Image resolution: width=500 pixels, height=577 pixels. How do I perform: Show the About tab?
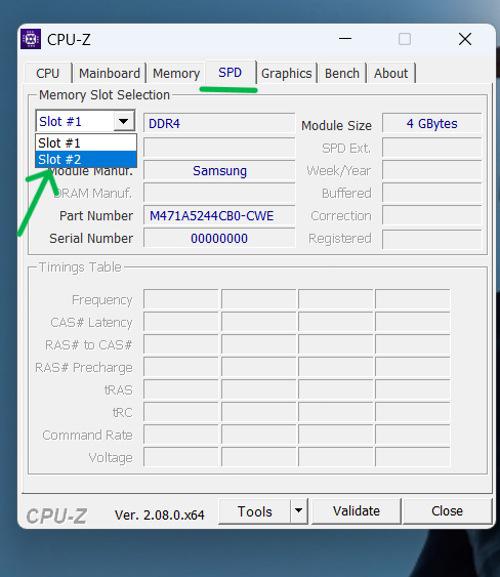(x=391, y=73)
